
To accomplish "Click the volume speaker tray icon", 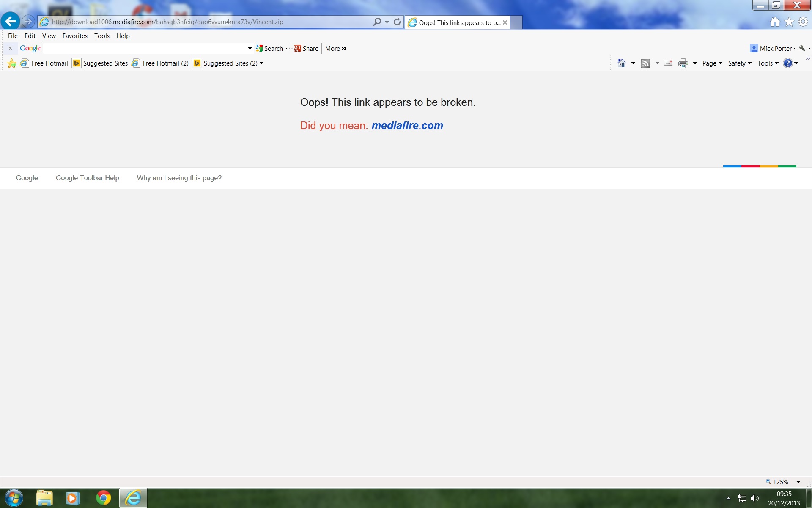I will pos(755,498).
